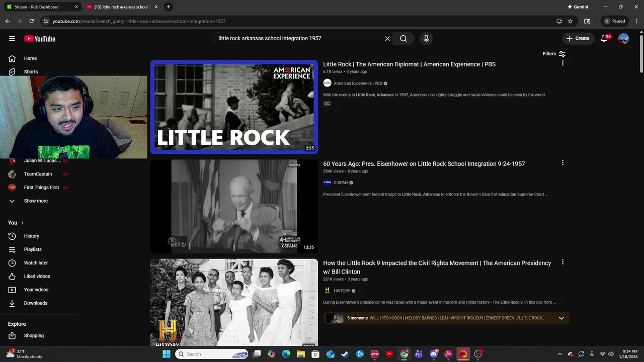The width and height of the screenshot is (644, 362).
Task: Go to YouTube home via the logo
Action: point(40,39)
